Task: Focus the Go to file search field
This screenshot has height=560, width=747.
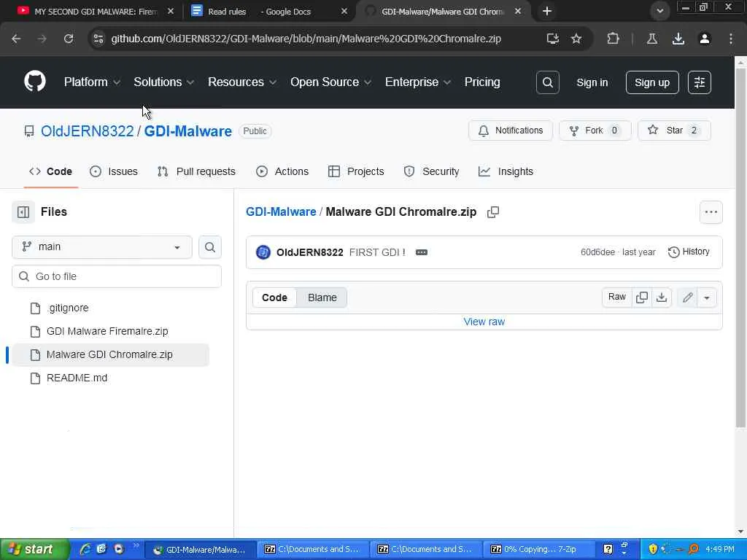Action: [117, 276]
